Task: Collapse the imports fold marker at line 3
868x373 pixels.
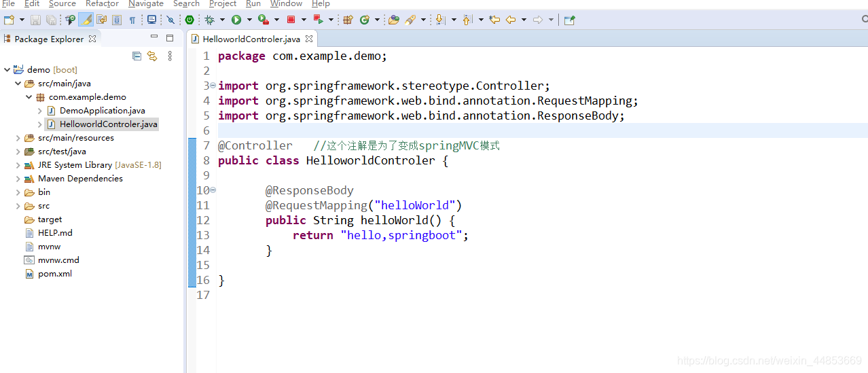Action: 213,86
